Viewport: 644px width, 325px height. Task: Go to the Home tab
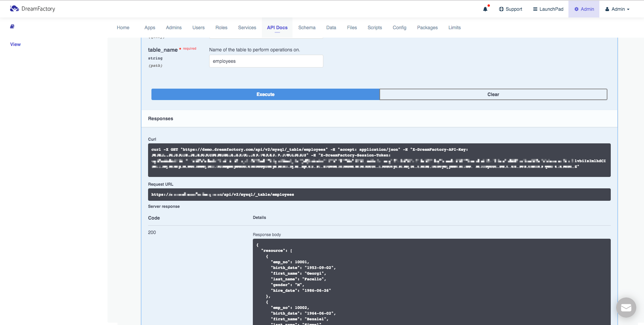click(x=123, y=28)
